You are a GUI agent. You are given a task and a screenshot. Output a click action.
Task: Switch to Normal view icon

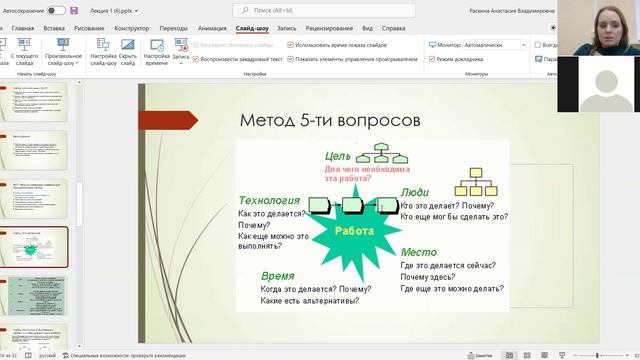click(x=509, y=356)
